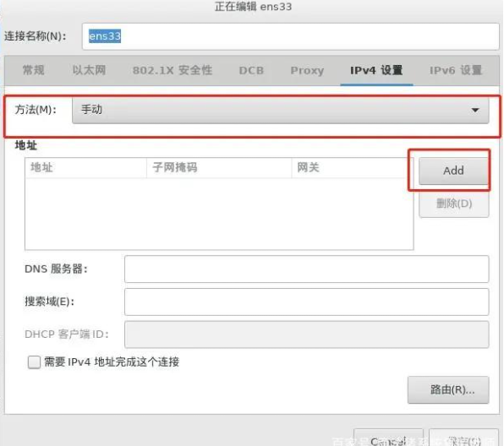Enable 需要 IPv4 地址完成这个连接 checkbox
Viewport: 504px width, 446px height.
point(34,362)
